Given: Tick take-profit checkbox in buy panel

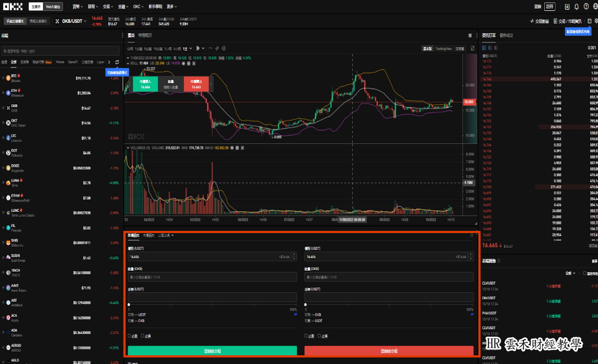Looking at the screenshot, I should 130,336.
